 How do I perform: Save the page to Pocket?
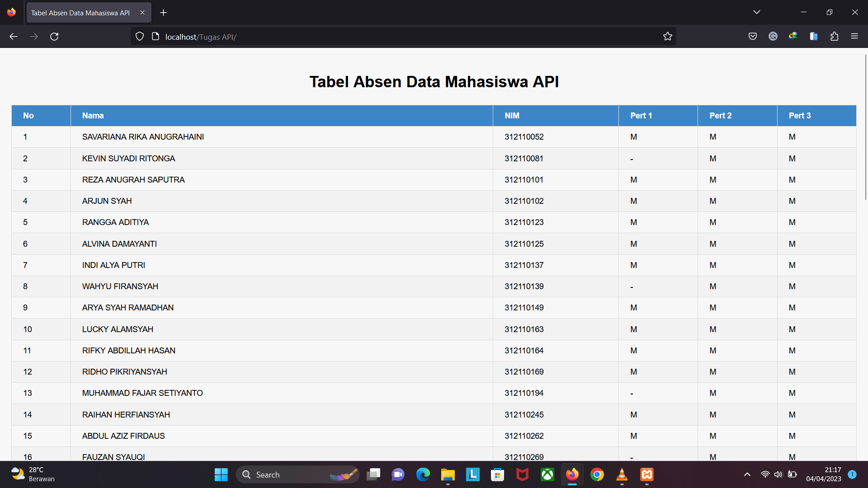[753, 36]
